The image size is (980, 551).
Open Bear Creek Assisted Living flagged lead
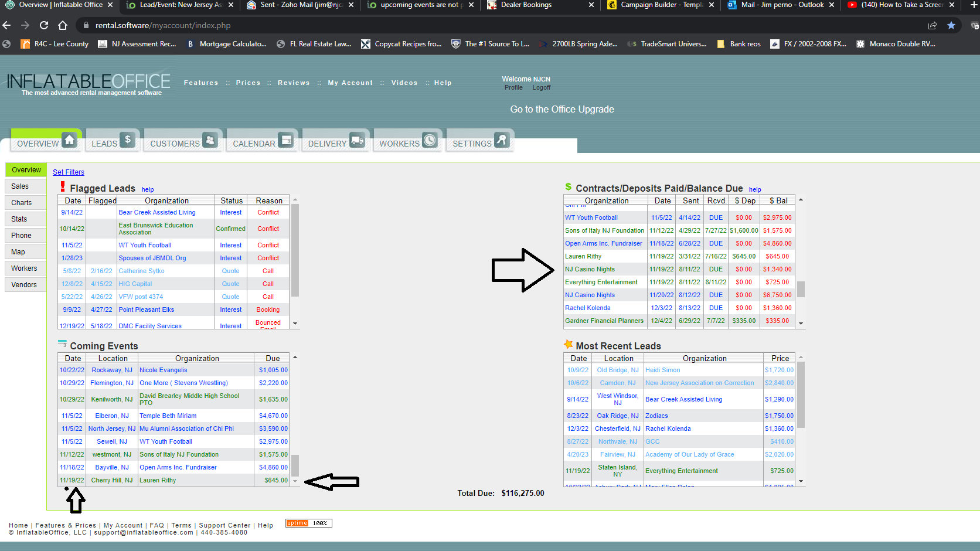(x=157, y=213)
